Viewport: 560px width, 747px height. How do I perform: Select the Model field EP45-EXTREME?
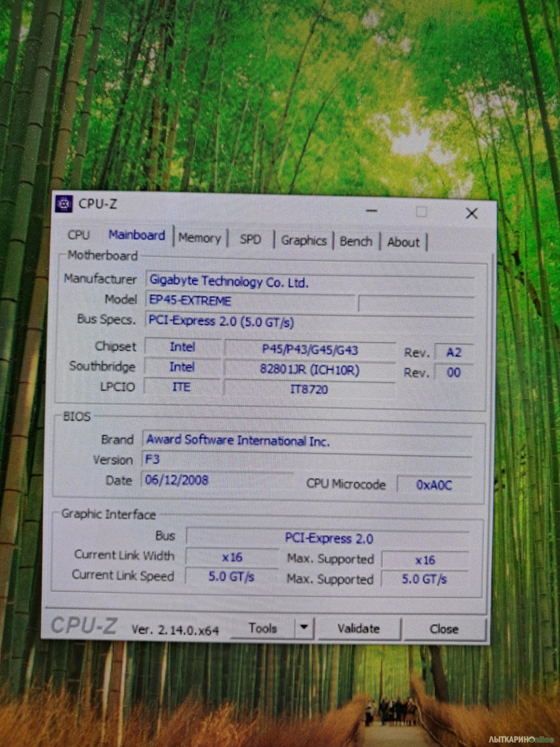click(250, 301)
